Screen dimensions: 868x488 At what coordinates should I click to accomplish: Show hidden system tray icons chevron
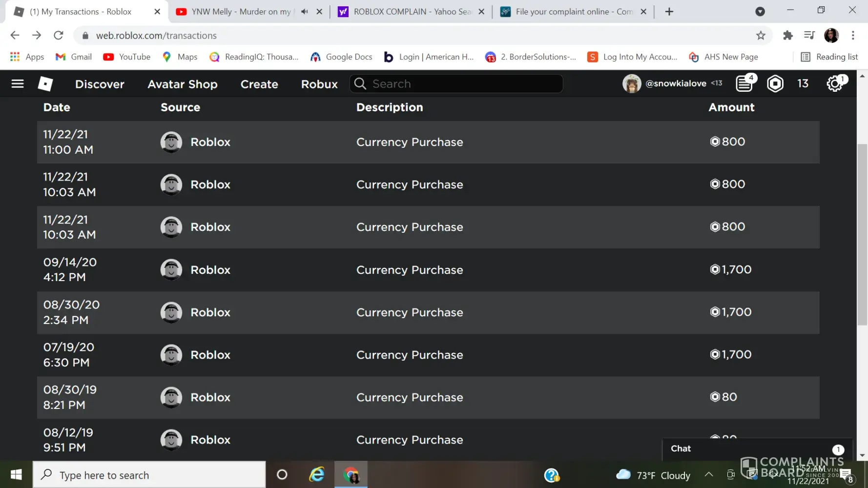tap(709, 474)
